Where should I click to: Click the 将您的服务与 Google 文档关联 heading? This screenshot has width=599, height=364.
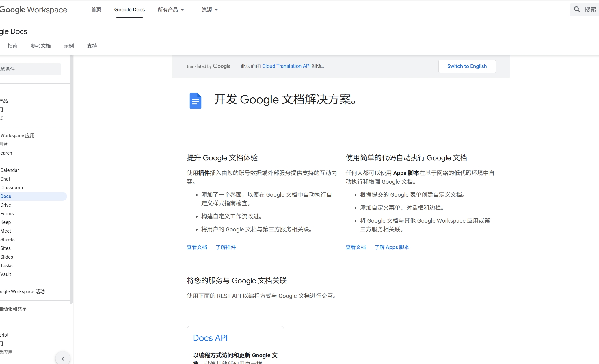click(237, 281)
